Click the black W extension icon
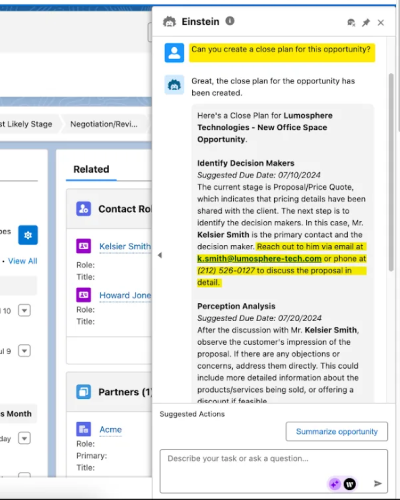The image size is (400, 500). click(x=350, y=484)
